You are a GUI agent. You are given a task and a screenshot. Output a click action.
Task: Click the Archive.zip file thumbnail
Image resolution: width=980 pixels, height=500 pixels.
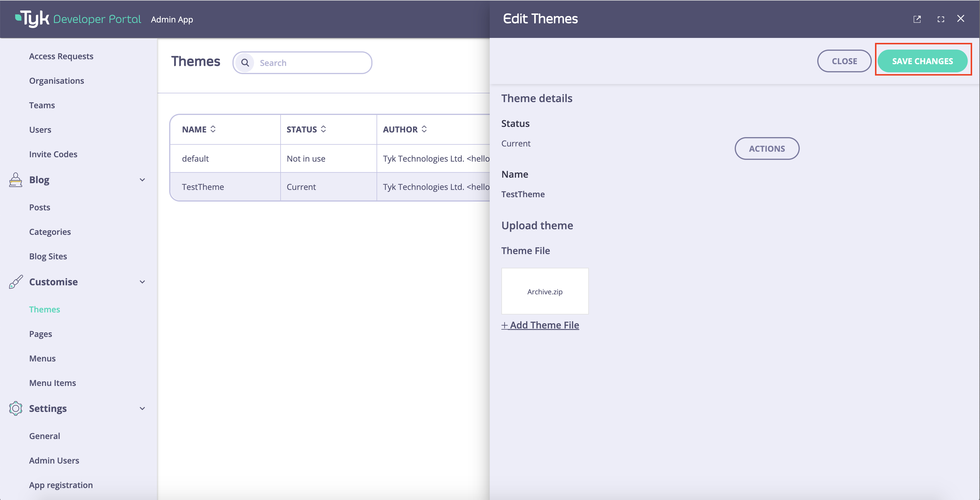tap(545, 291)
